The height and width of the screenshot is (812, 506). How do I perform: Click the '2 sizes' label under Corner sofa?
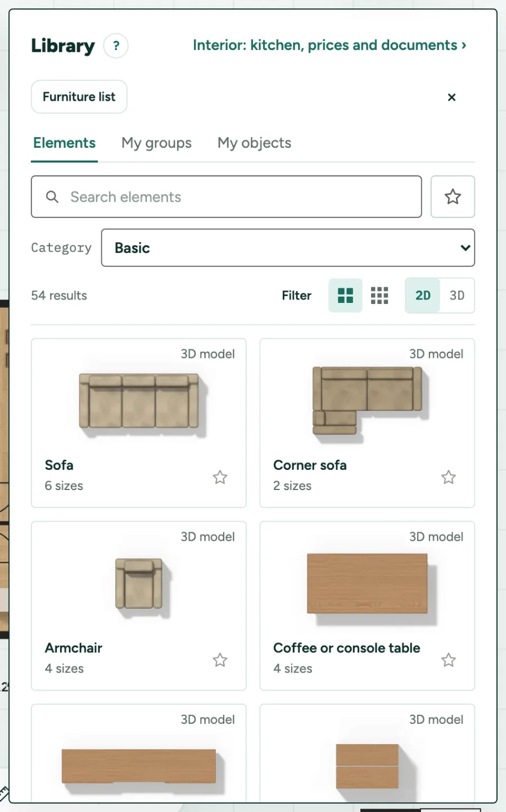pos(292,486)
